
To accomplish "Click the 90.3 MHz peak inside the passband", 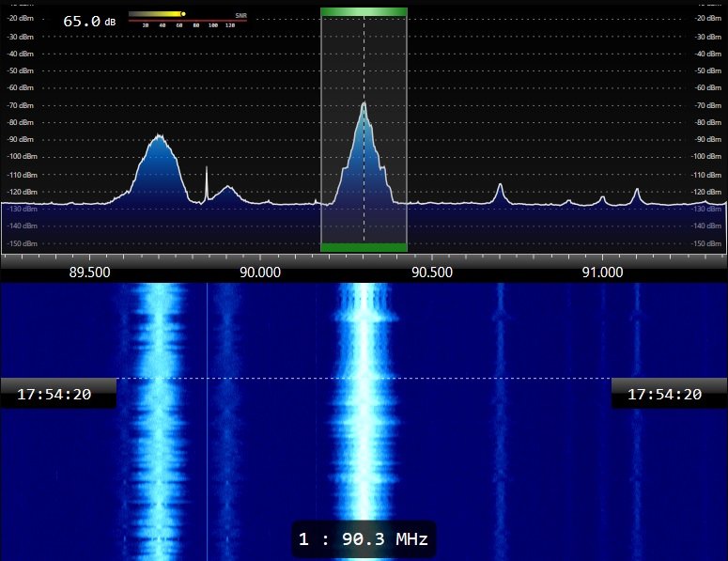I will [364, 105].
